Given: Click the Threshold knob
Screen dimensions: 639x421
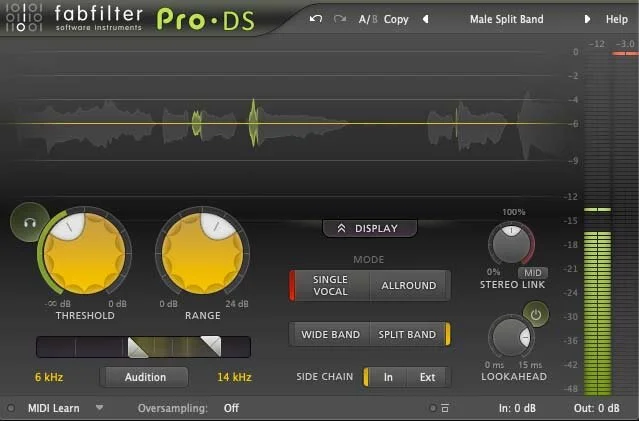Looking at the screenshot, I should pyautogui.click(x=84, y=253).
